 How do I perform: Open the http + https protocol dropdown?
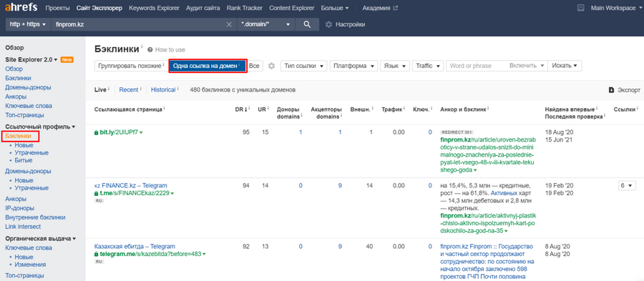click(28, 24)
